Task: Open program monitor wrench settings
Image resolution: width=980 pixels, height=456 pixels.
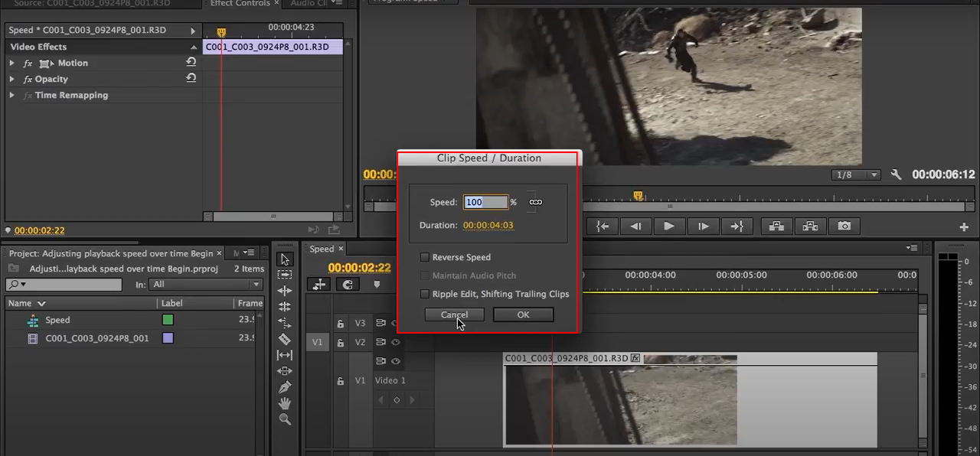Action: 897,174
